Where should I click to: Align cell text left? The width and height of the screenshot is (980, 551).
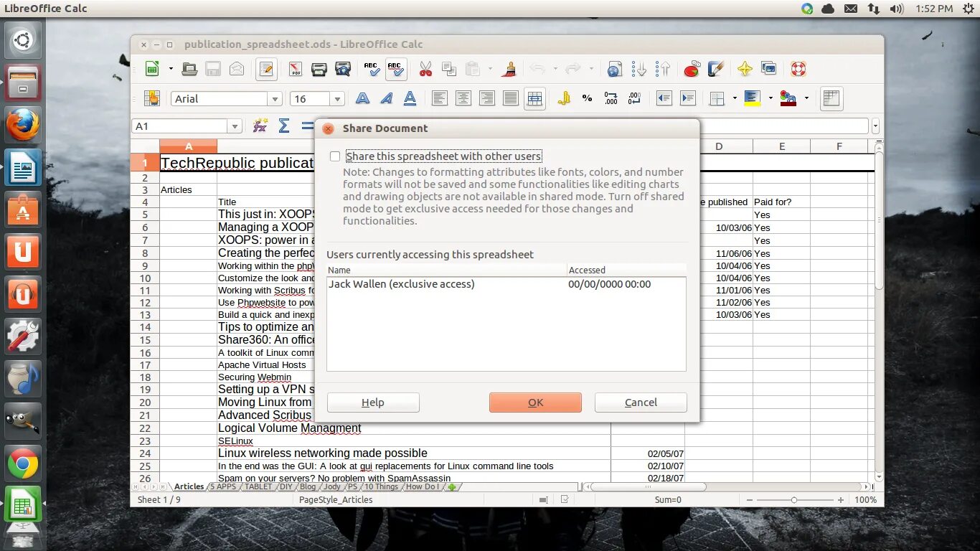point(439,98)
